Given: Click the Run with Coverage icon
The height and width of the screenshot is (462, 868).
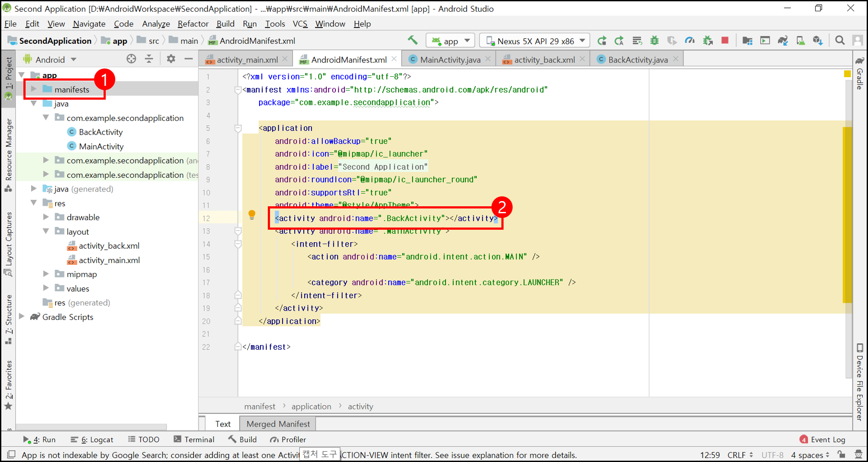Looking at the screenshot, I should (672, 41).
